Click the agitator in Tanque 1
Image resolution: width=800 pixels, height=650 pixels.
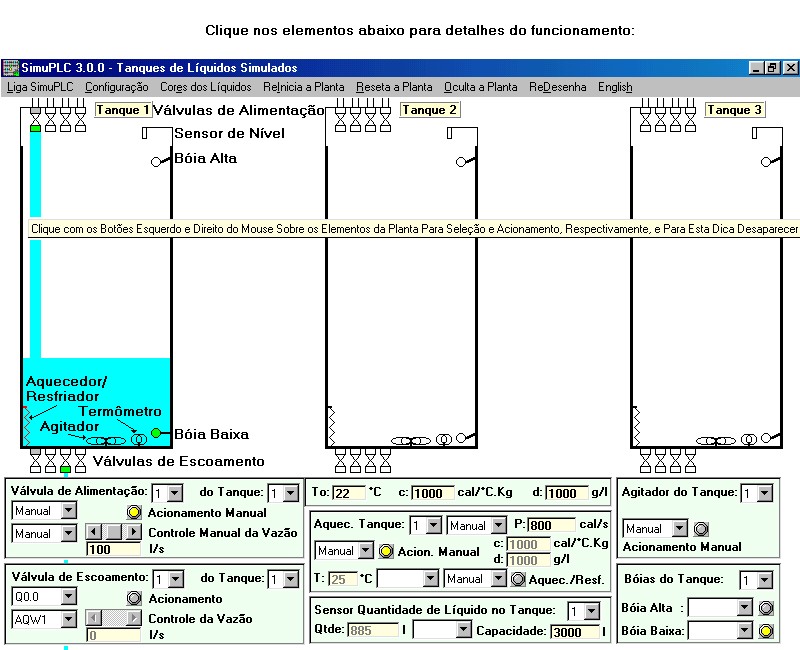[106, 440]
